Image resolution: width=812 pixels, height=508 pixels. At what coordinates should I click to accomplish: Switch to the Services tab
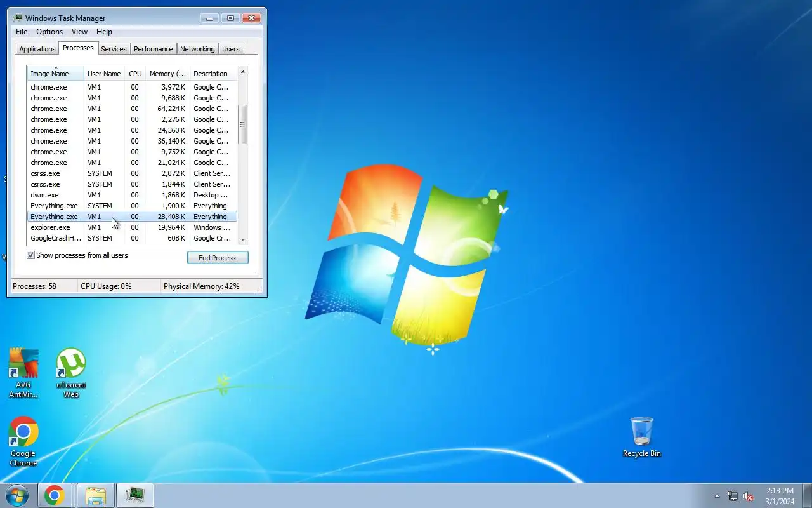click(x=114, y=49)
